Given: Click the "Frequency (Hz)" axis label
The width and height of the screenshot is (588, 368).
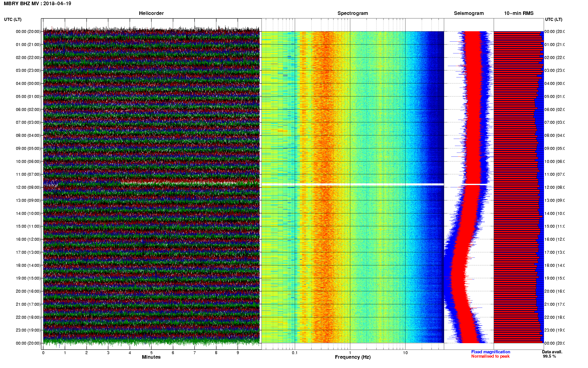Looking at the screenshot, I should (x=353, y=357).
